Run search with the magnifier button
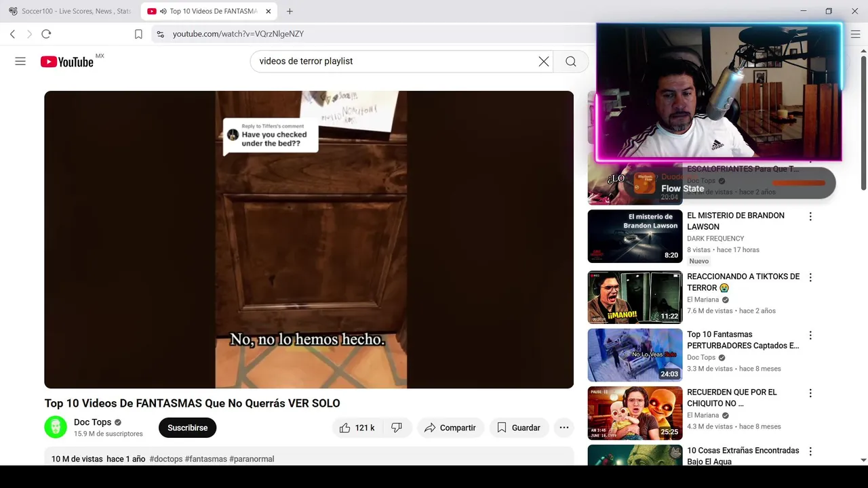Image resolution: width=868 pixels, height=488 pixels. (x=571, y=61)
